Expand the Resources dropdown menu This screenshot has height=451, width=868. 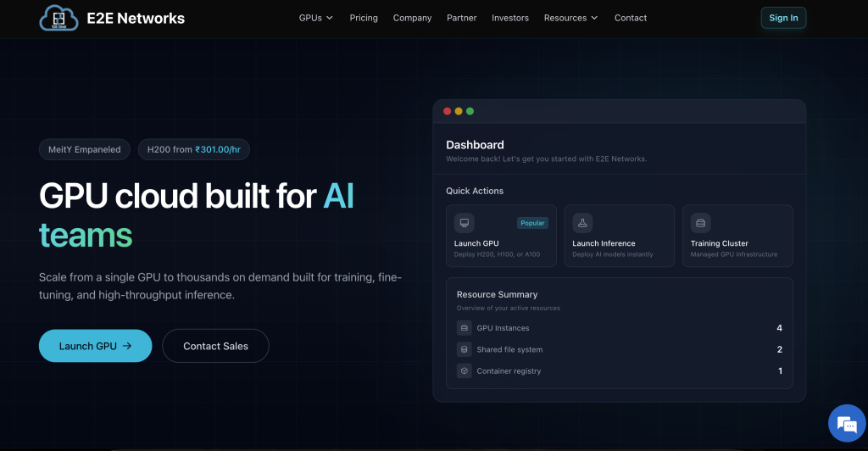pyautogui.click(x=570, y=18)
